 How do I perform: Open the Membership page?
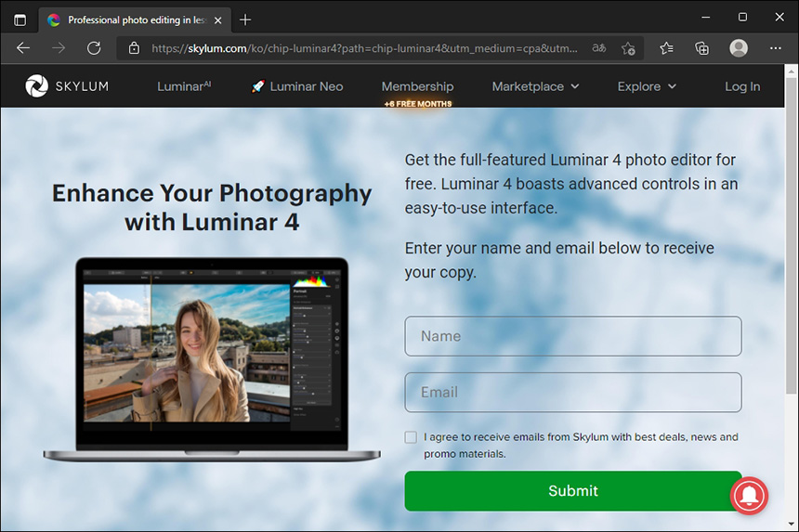tap(417, 86)
